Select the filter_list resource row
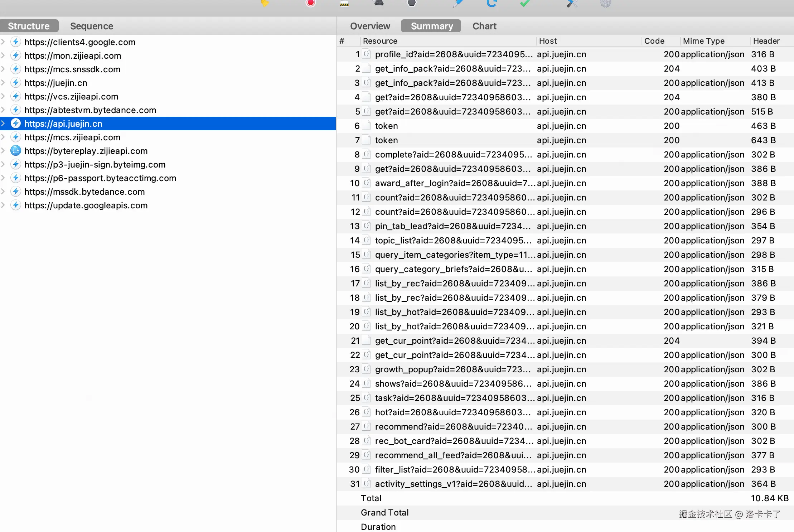The height and width of the screenshot is (532, 794). pos(566,469)
